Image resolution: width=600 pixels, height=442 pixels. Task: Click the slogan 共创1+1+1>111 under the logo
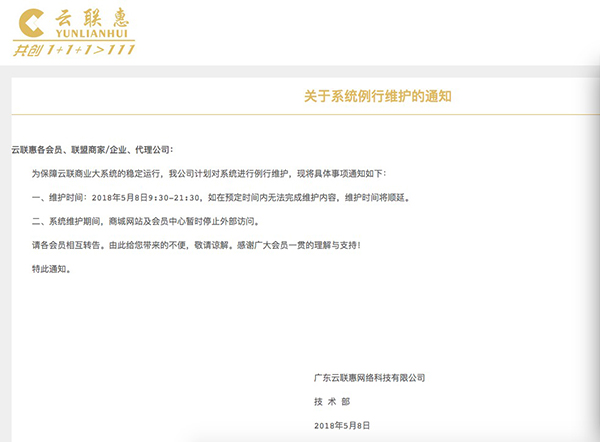pyautogui.click(x=74, y=50)
